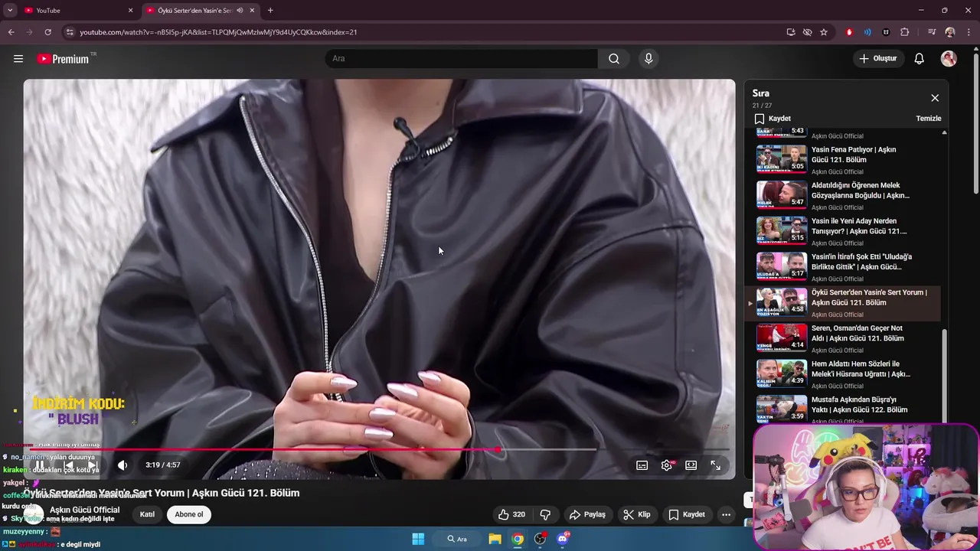The height and width of the screenshot is (551, 980).
Task: Open the YouTube hamburger guide menu
Action: coord(18,59)
